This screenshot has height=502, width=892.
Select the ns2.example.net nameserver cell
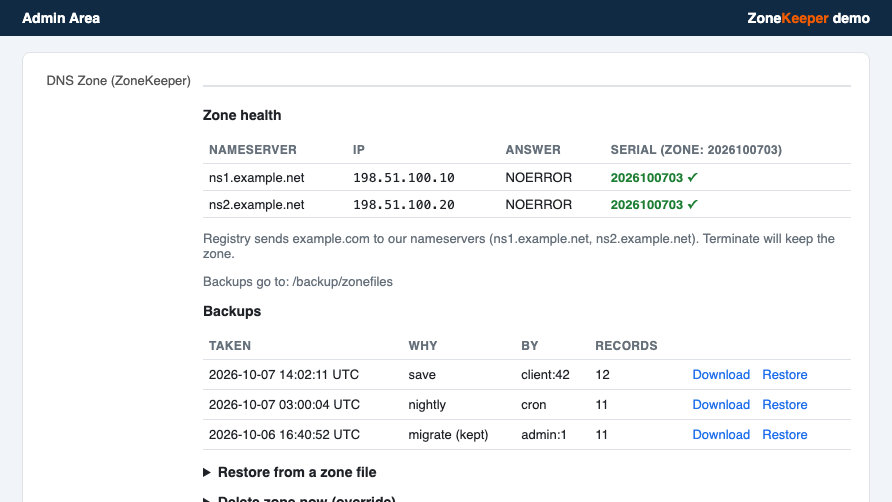pyautogui.click(x=257, y=204)
